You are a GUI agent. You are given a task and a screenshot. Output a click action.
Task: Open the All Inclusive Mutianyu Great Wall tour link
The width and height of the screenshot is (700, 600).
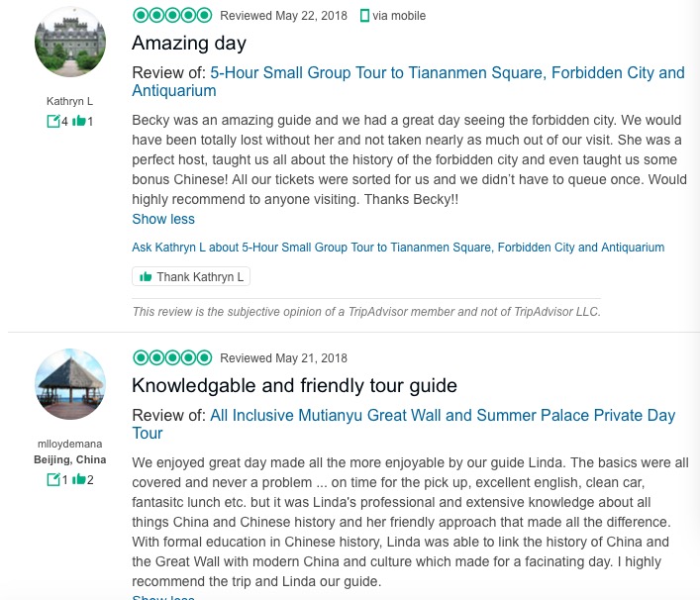443,416
